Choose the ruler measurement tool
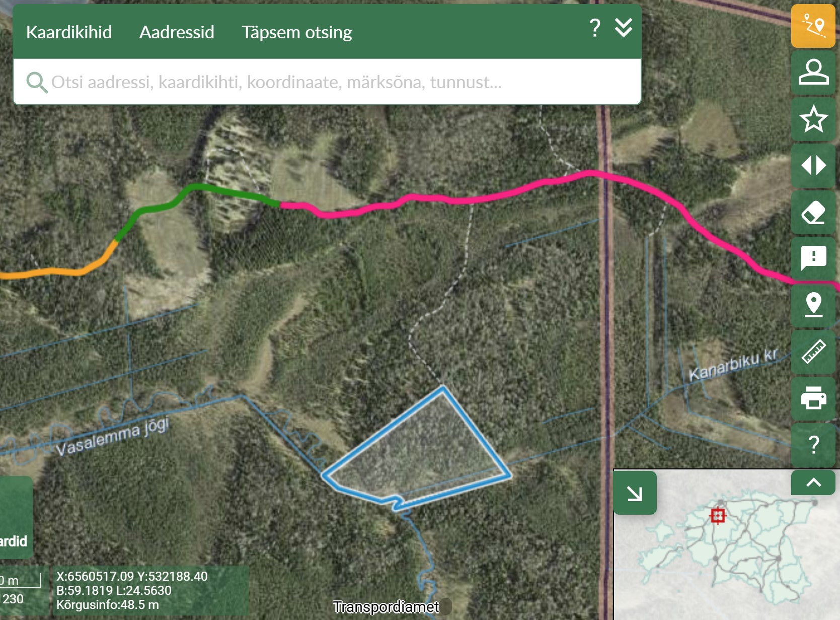This screenshot has height=620, width=840. pos(813,352)
